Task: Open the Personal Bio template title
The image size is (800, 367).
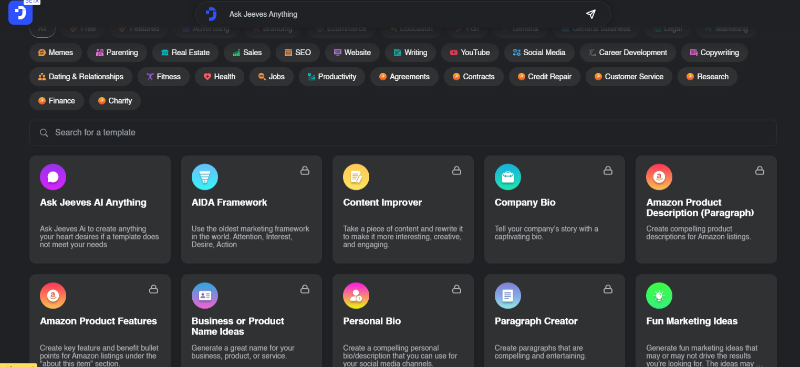Action: tap(372, 321)
